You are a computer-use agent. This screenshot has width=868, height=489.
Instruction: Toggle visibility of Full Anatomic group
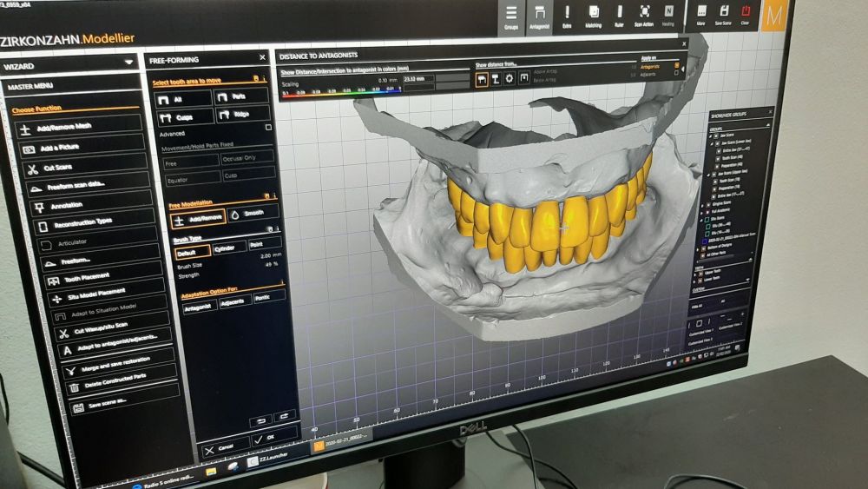point(707,212)
